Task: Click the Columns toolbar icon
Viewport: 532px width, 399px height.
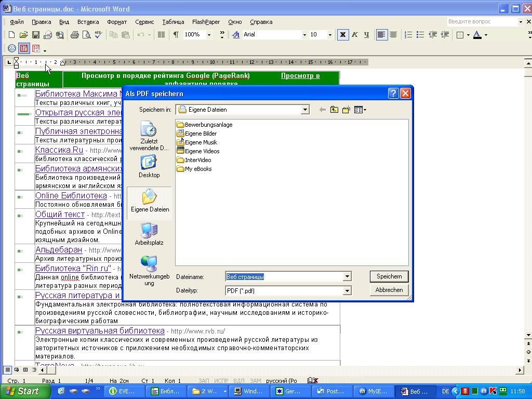Action: [162, 35]
